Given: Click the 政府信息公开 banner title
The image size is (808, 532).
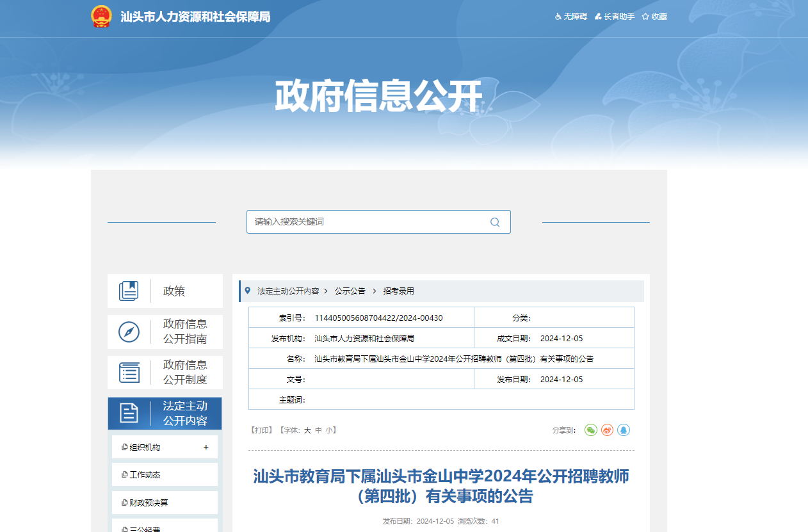Looking at the screenshot, I should [x=378, y=96].
